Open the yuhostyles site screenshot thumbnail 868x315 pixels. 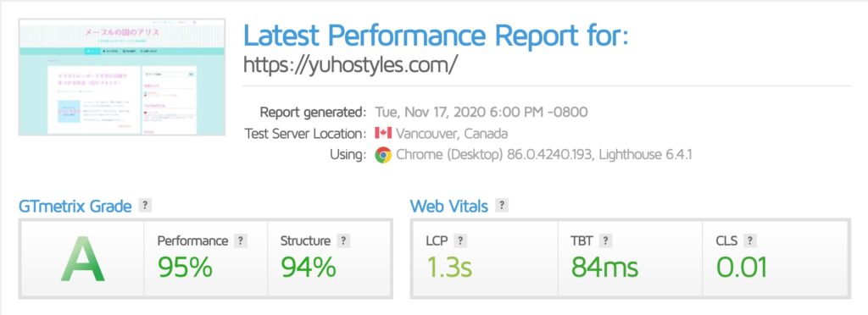pos(122,77)
